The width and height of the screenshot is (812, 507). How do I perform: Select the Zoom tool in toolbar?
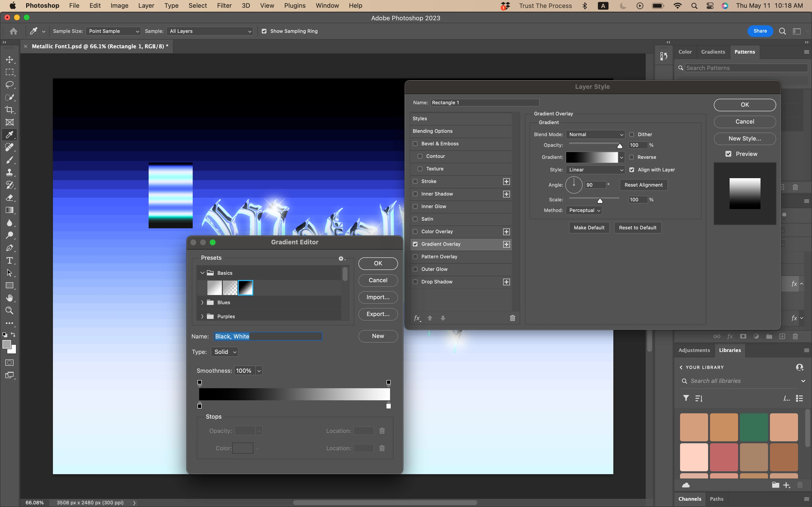point(9,310)
